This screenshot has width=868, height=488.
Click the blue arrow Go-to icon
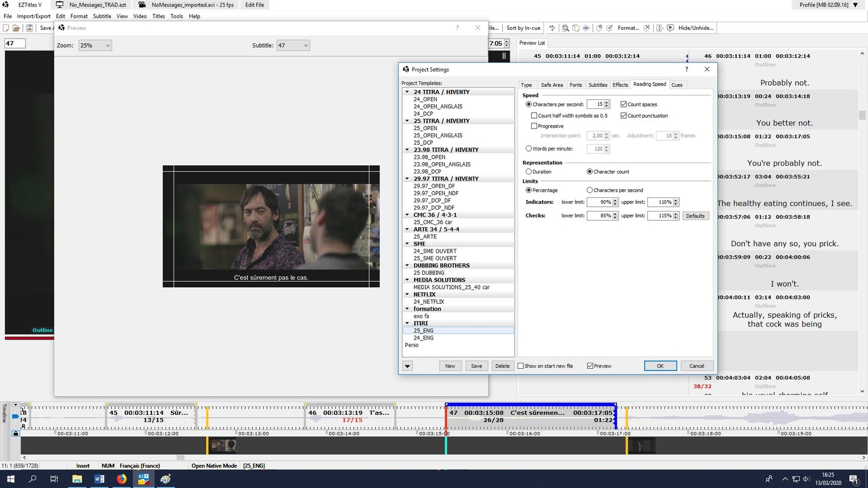(586, 28)
